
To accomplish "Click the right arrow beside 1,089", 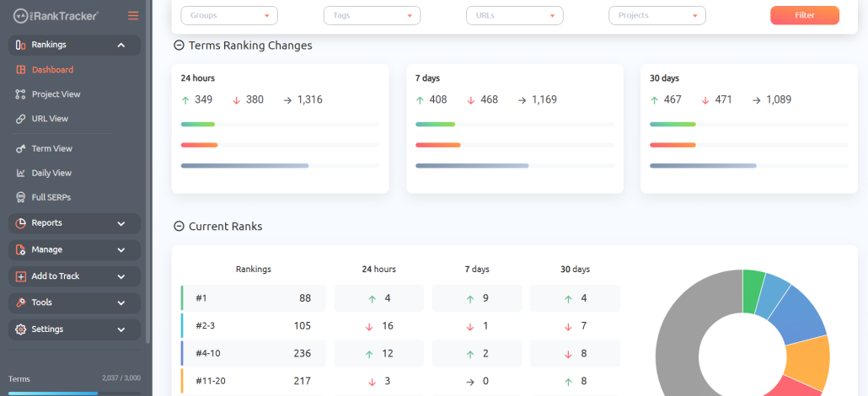I will (757, 100).
